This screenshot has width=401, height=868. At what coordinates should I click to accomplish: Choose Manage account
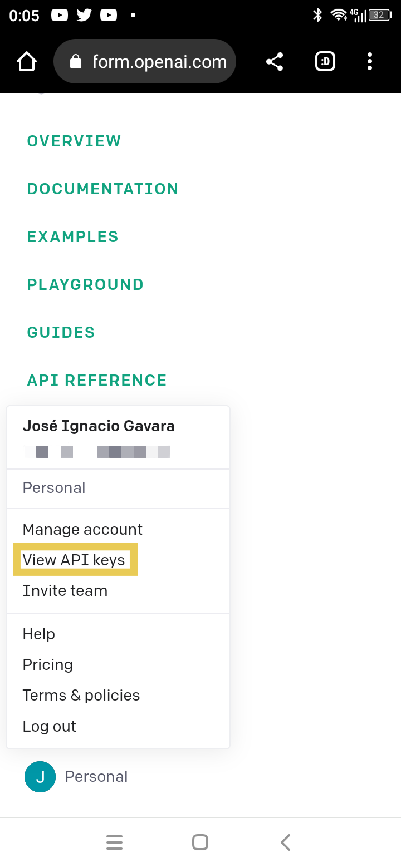pyautogui.click(x=82, y=529)
